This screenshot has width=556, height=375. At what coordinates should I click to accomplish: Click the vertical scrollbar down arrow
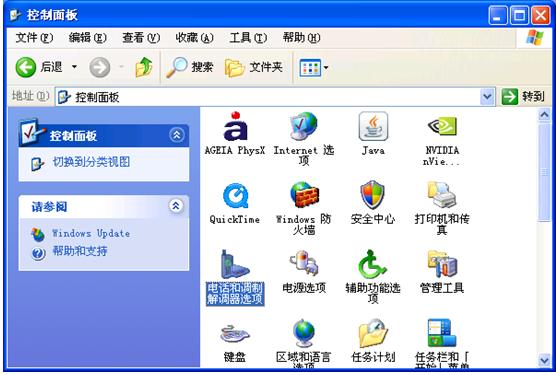click(x=544, y=360)
